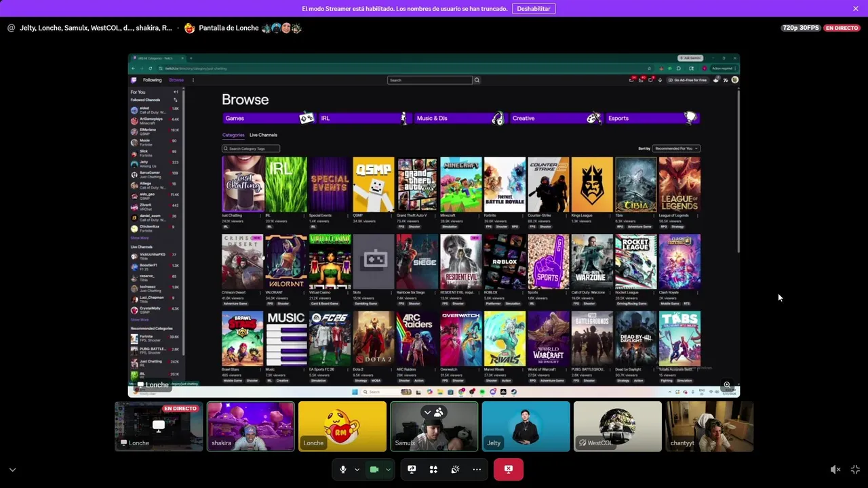Open the direct message icon at top left
Viewport: 868px width, 488px height.
point(11,28)
